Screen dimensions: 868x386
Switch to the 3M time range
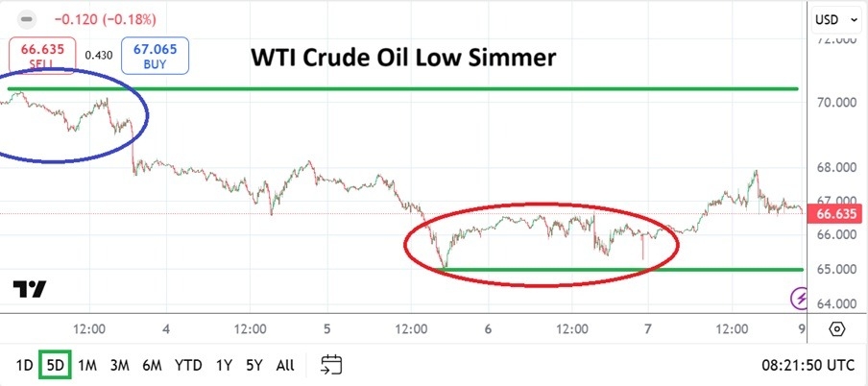(119, 366)
